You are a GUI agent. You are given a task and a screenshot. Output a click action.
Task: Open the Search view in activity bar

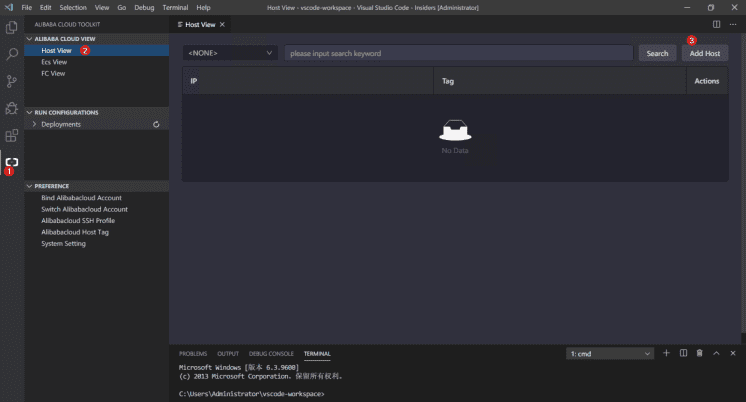[11, 54]
